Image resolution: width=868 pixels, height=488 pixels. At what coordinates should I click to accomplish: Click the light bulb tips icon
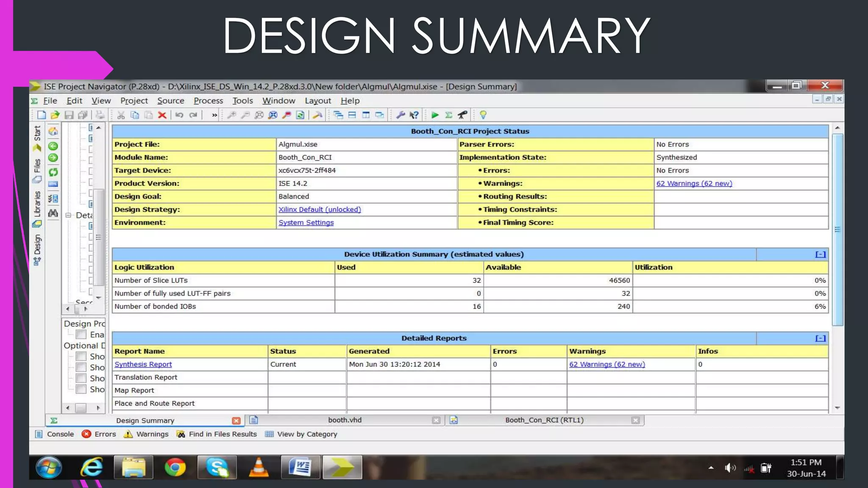[x=483, y=115]
